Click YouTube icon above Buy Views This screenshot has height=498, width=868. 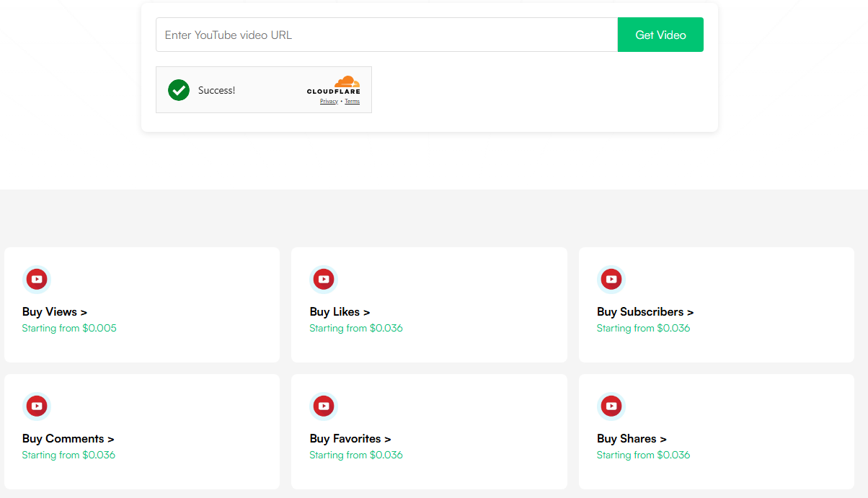[x=37, y=279]
